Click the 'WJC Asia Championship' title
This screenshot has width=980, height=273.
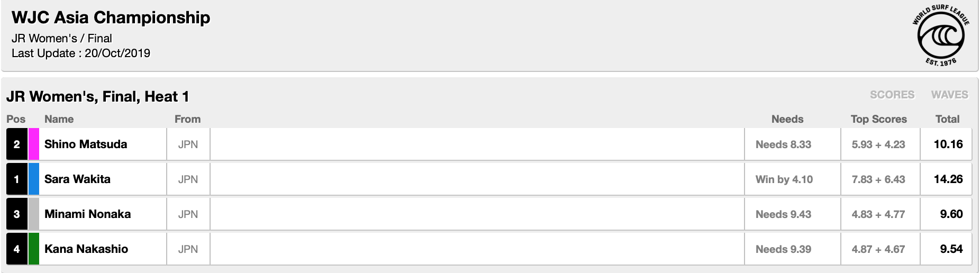pos(111,18)
